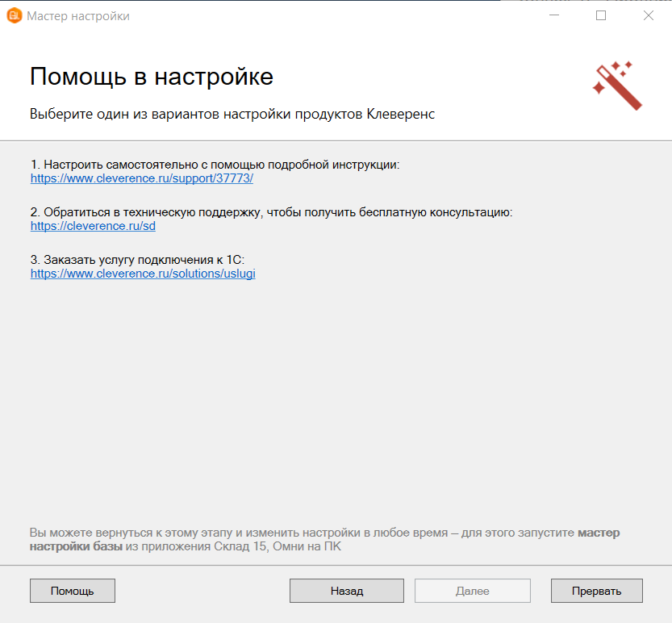The width and height of the screenshot is (672, 623).
Task: Click the line 1. Настроить самостоятельно
Action: [x=215, y=165]
